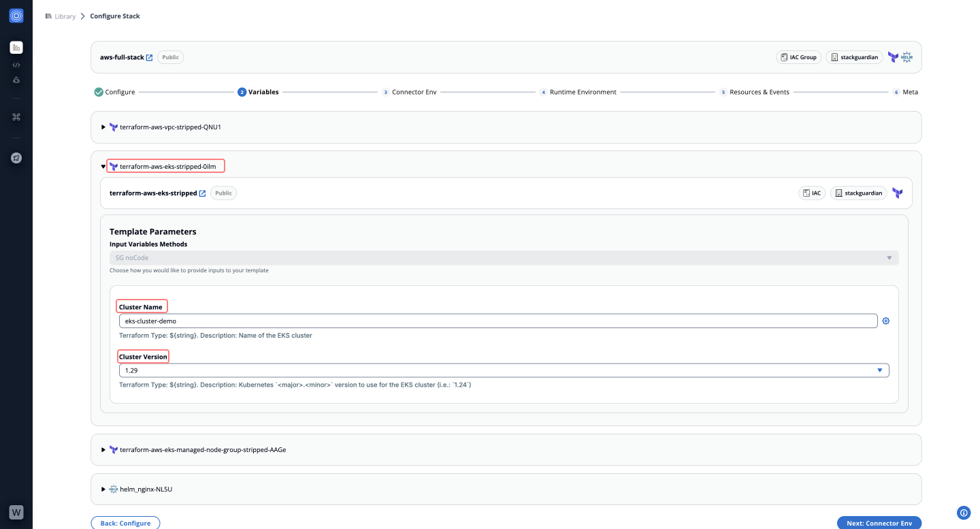This screenshot has width=980, height=529.
Task: Click the code brackets sidebar icon
Action: click(16, 65)
